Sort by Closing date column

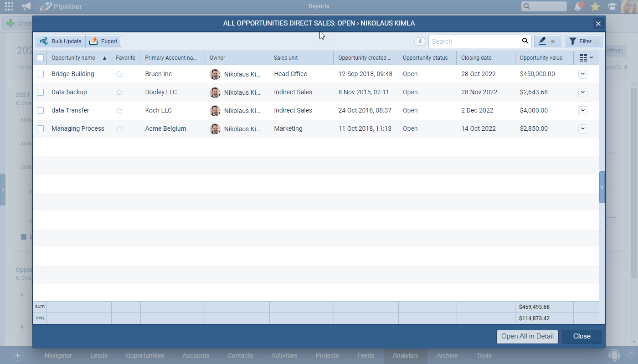pos(476,58)
